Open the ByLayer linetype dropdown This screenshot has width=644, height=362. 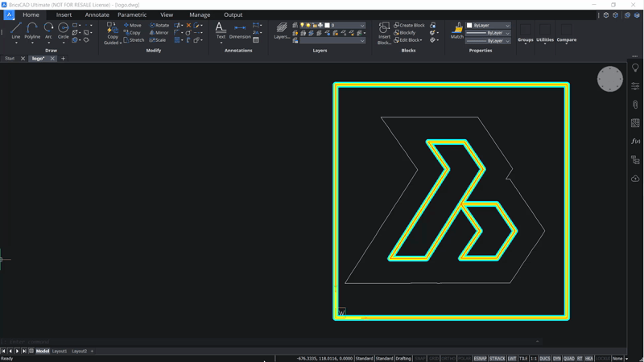click(489, 33)
